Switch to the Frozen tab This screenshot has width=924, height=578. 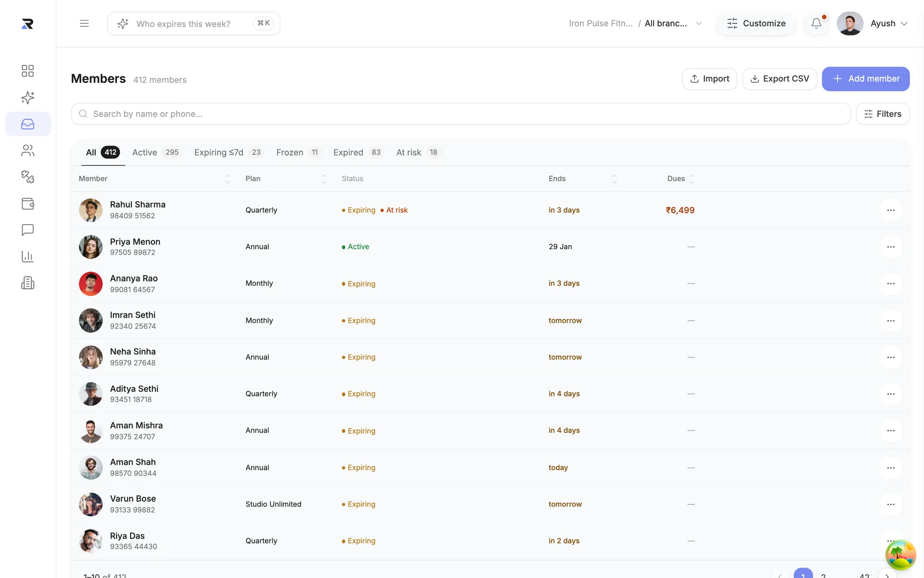298,152
